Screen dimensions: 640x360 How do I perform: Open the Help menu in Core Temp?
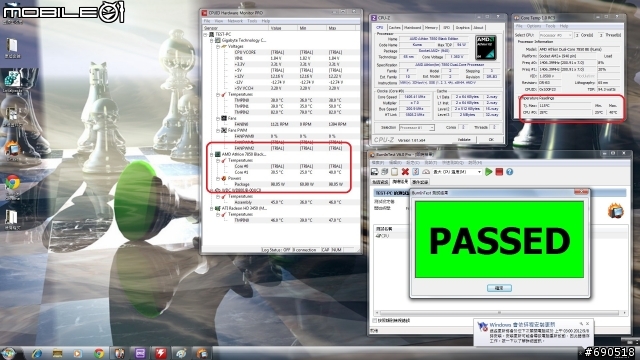point(564,26)
